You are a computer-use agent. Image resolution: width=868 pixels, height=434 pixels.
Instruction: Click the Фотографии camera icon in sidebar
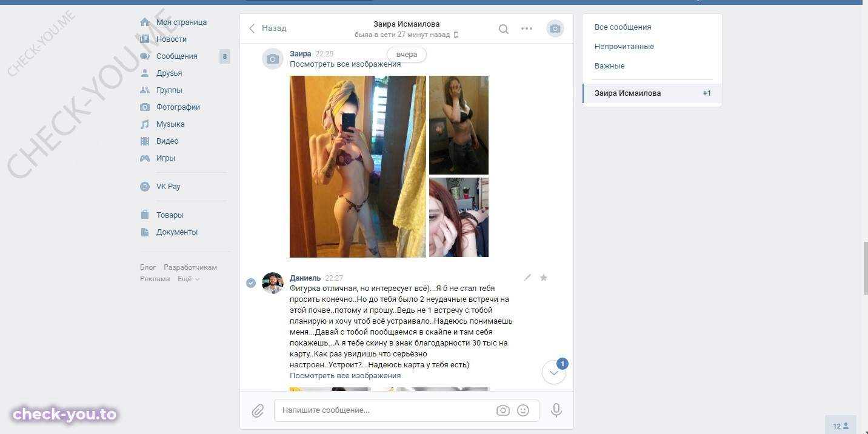(x=145, y=107)
